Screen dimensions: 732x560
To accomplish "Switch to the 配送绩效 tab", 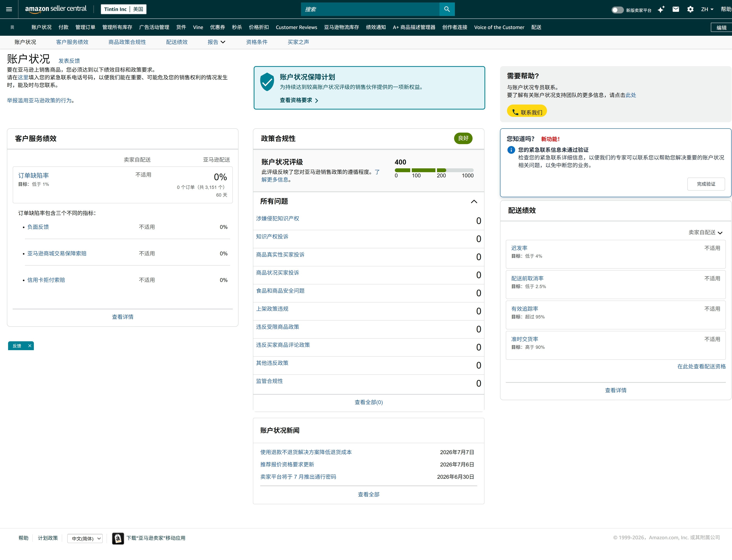I will (177, 42).
